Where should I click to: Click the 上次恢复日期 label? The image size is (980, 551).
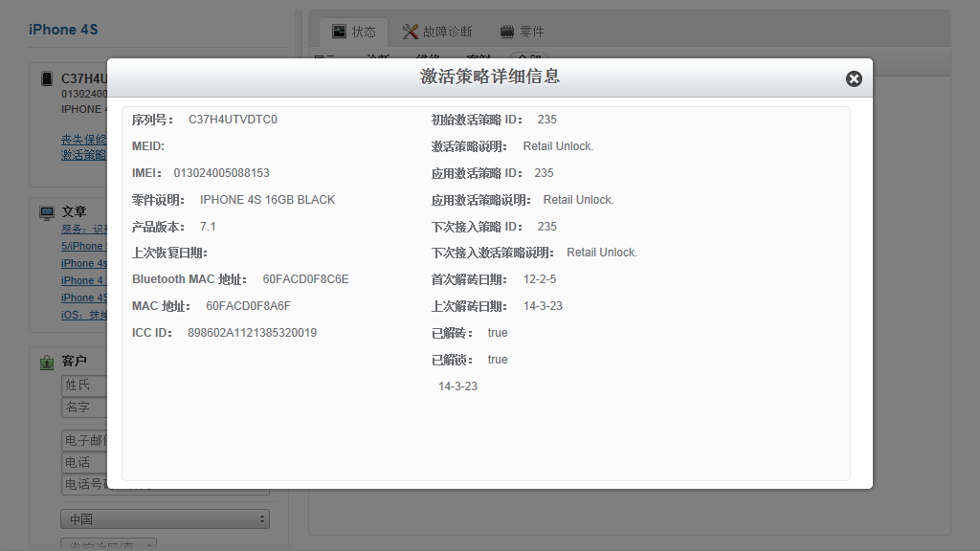(x=169, y=253)
